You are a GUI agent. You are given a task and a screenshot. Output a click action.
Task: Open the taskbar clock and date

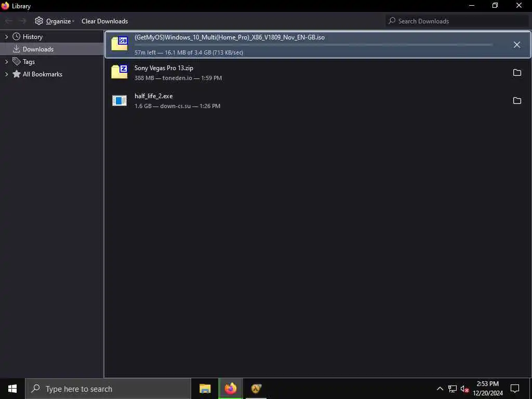[x=487, y=389]
